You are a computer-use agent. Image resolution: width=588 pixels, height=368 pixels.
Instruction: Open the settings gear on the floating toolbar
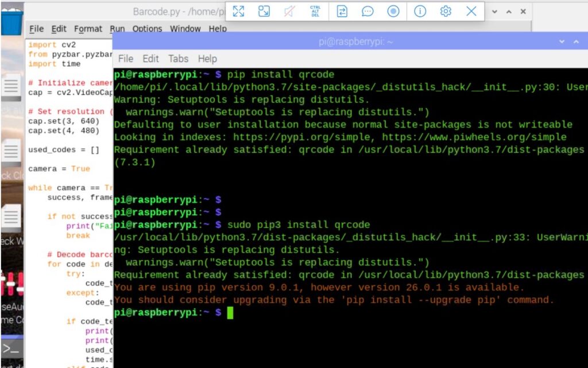coord(446,10)
